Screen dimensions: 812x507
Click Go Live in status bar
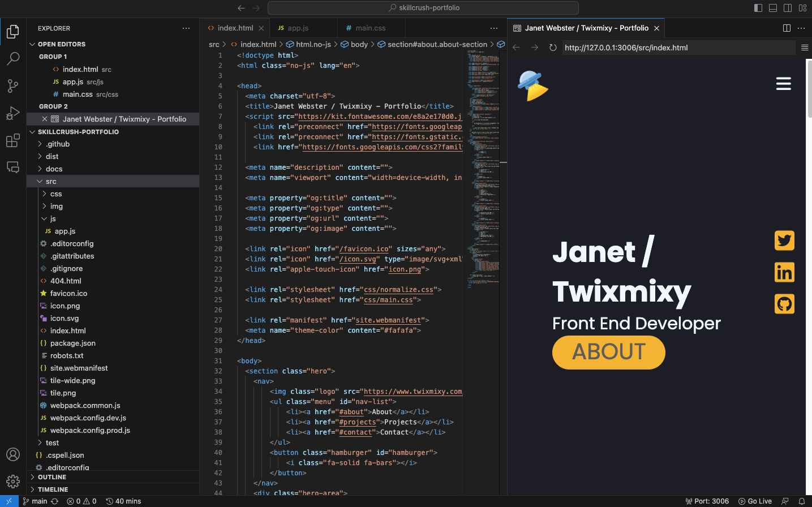[x=755, y=501]
